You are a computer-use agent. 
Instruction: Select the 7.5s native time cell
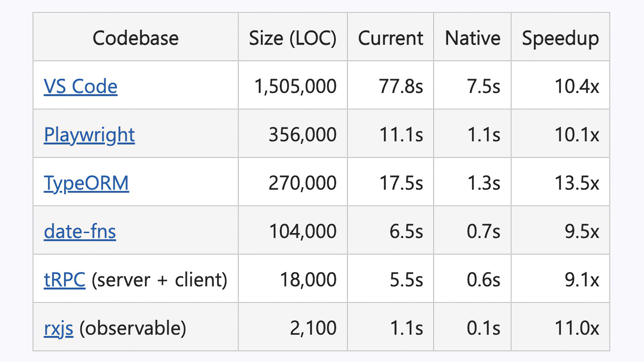point(472,85)
